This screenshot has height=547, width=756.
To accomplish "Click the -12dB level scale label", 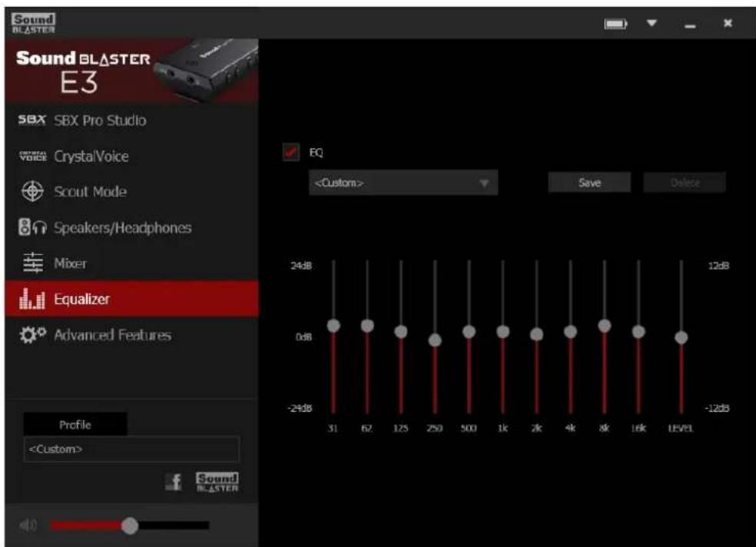I will point(717,408).
